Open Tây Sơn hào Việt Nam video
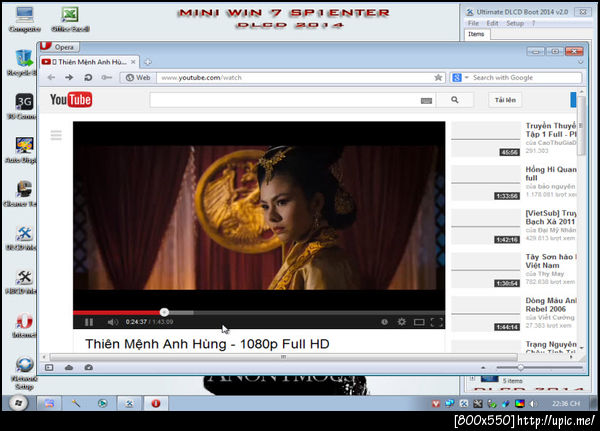The width and height of the screenshot is (600, 431). (x=551, y=261)
